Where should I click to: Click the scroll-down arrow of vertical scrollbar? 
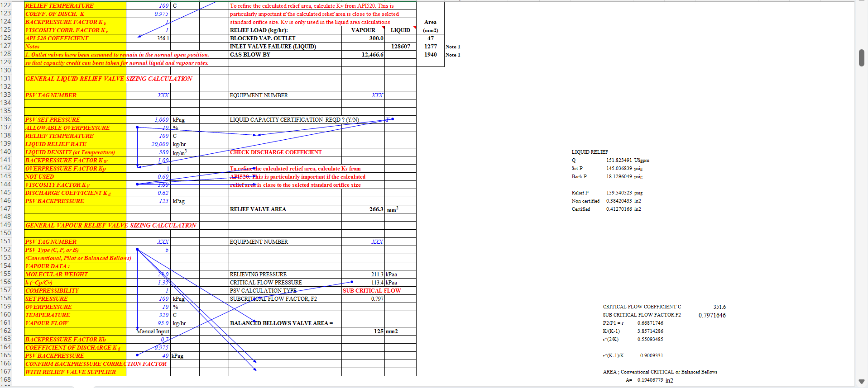click(x=861, y=381)
